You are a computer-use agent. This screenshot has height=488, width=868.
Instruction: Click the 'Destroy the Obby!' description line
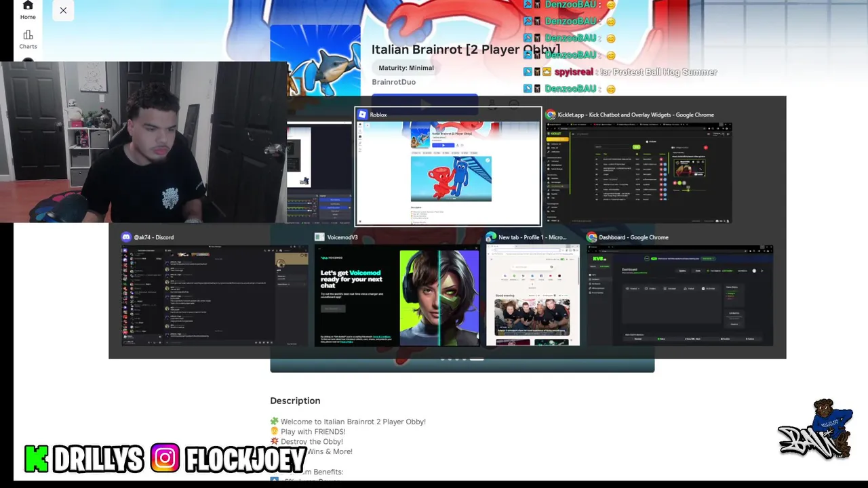click(311, 442)
